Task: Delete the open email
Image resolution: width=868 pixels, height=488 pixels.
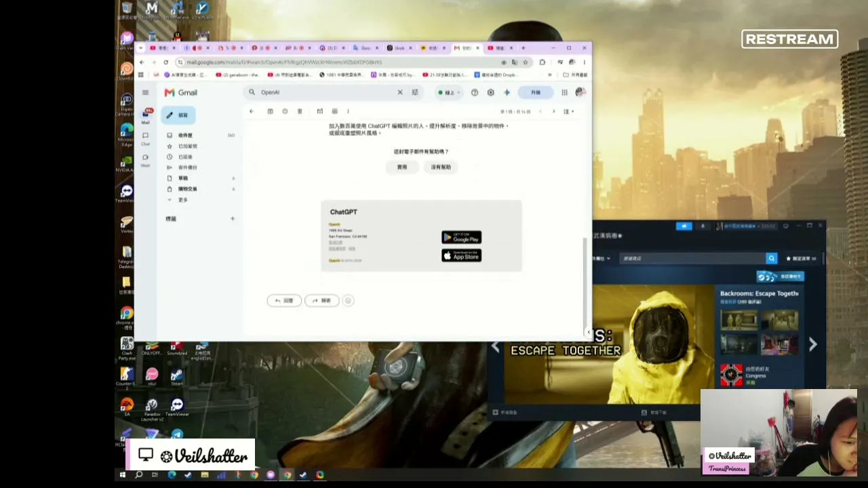Action: 299,111
